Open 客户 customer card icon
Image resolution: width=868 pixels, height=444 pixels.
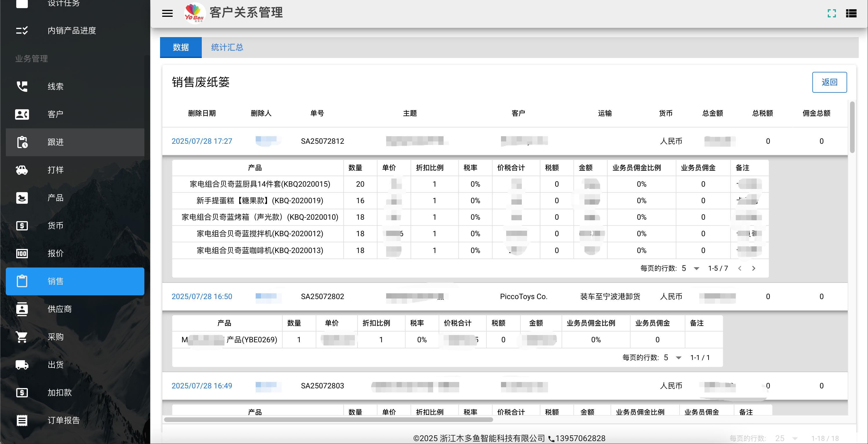pos(22,114)
